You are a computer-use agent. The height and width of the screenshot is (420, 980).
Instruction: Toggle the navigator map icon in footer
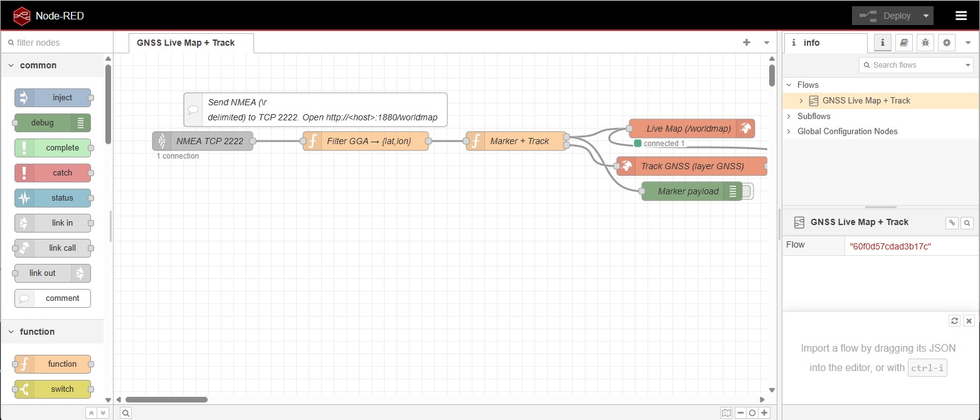[727, 412]
